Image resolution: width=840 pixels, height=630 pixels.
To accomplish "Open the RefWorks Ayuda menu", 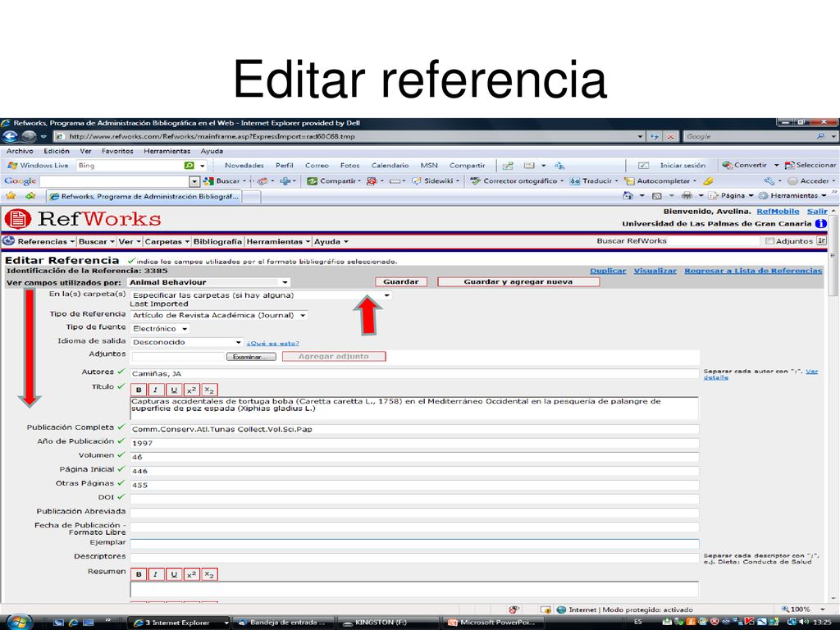I will coord(331,242).
